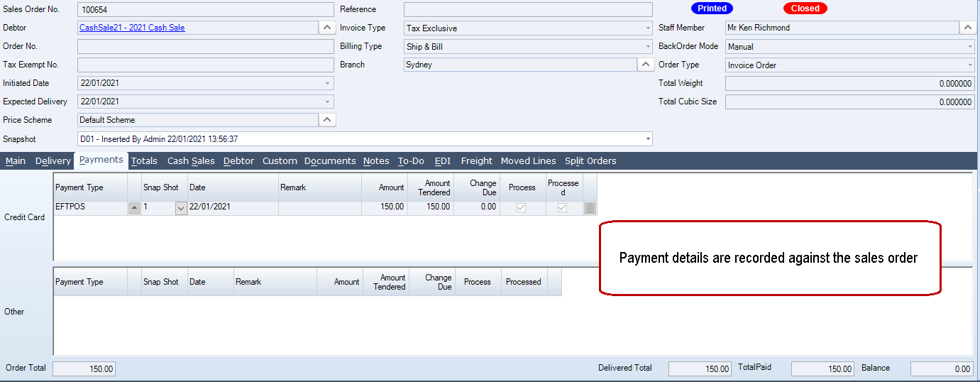Open the Invoice Type dropdown

point(648,28)
